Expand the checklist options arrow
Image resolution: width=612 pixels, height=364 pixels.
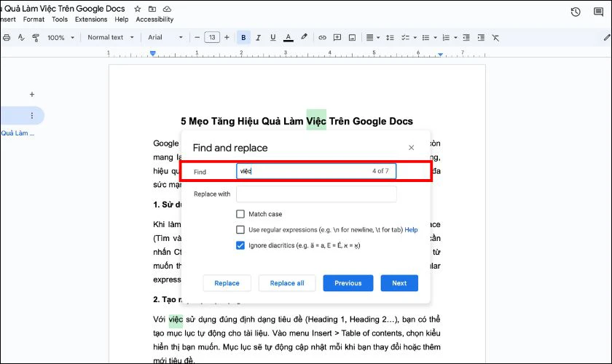[415, 38]
